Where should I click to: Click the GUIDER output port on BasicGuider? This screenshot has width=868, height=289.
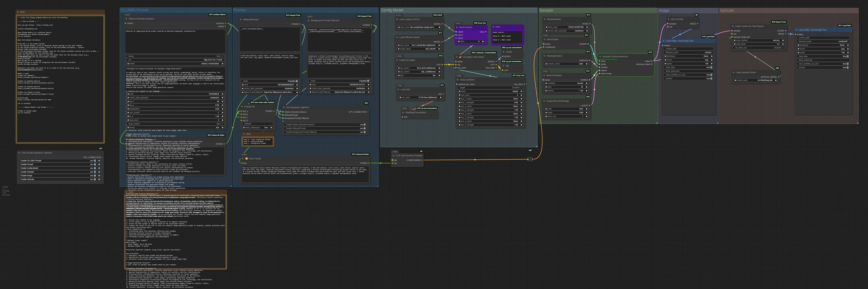point(588,44)
